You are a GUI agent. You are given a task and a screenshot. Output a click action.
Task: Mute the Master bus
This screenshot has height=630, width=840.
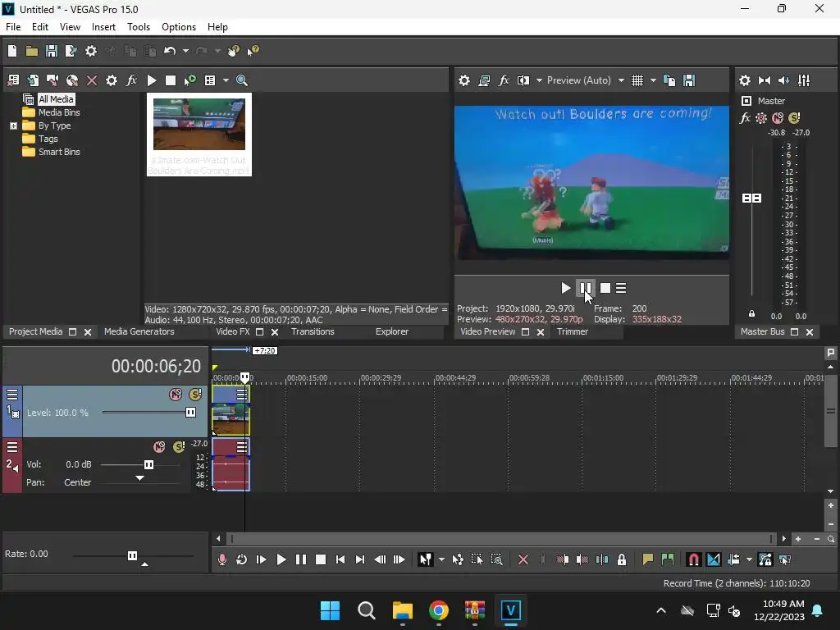pyautogui.click(x=778, y=118)
